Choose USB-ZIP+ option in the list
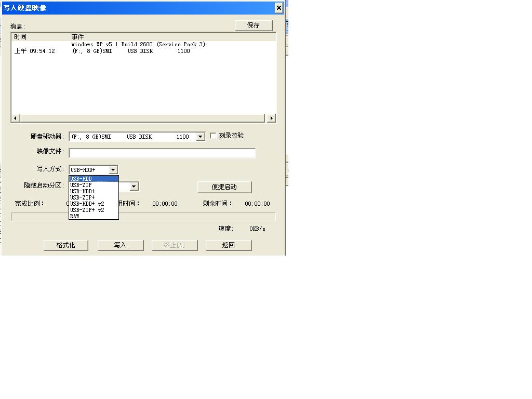The height and width of the screenshot is (399, 532). point(94,197)
